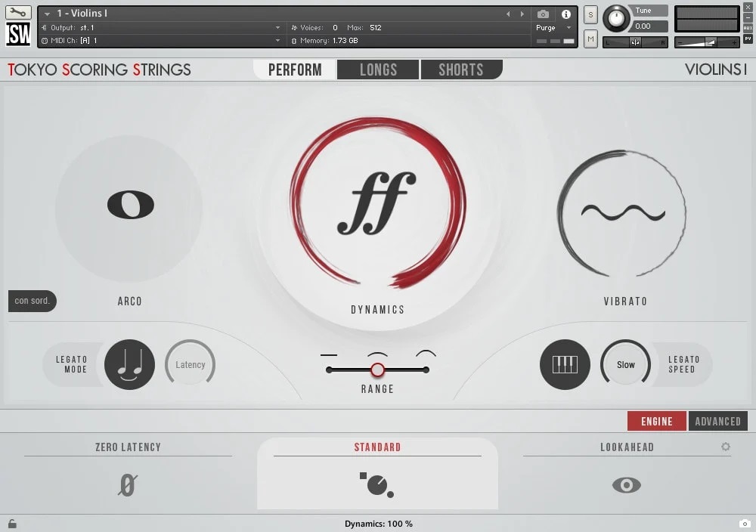This screenshot has width=756, height=532.
Task: Switch to the LONGS tab
Action: (378, 70)
